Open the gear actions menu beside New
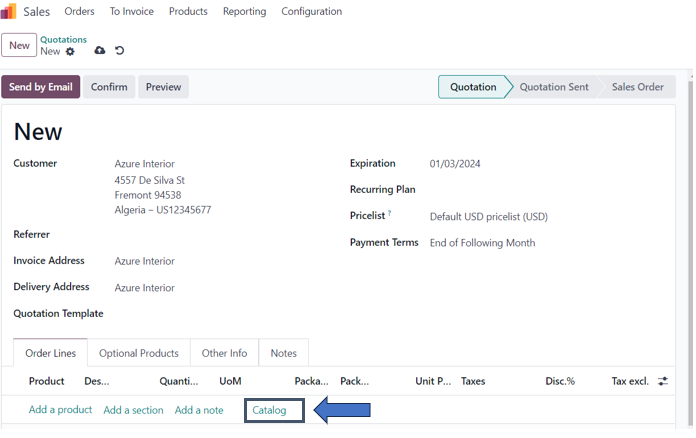The width and height of the screenshot is (696, 438). click(x=70, y=51)
